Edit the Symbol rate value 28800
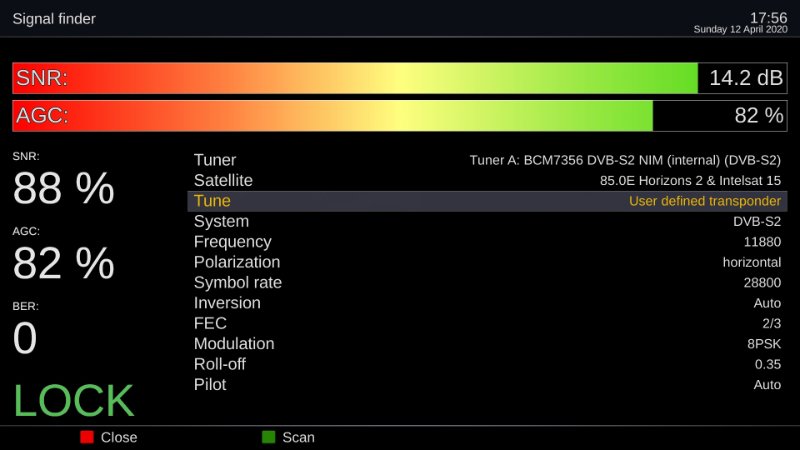The width and height of the screenshot is (800, 450). [762, 283]
